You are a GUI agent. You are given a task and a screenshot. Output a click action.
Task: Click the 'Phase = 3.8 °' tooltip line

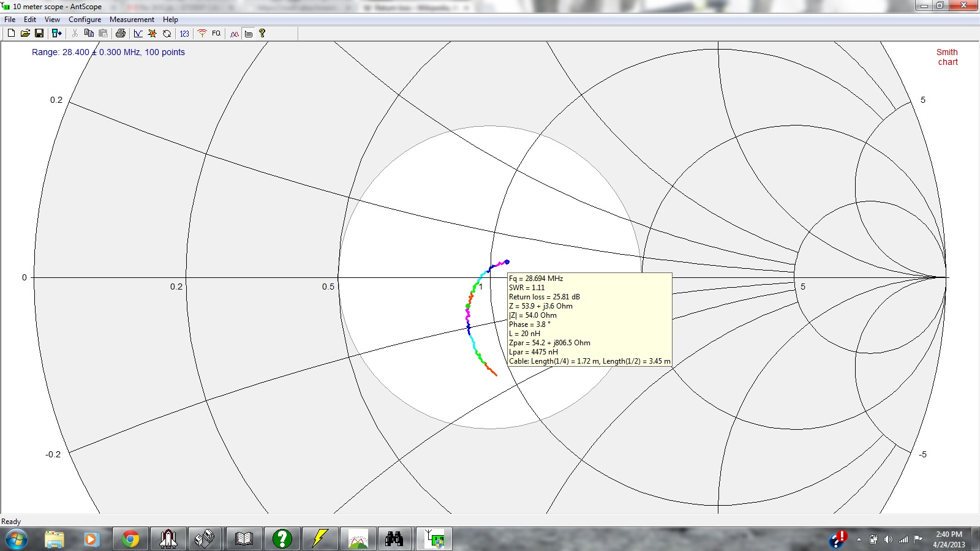click(x=530, y=324)
